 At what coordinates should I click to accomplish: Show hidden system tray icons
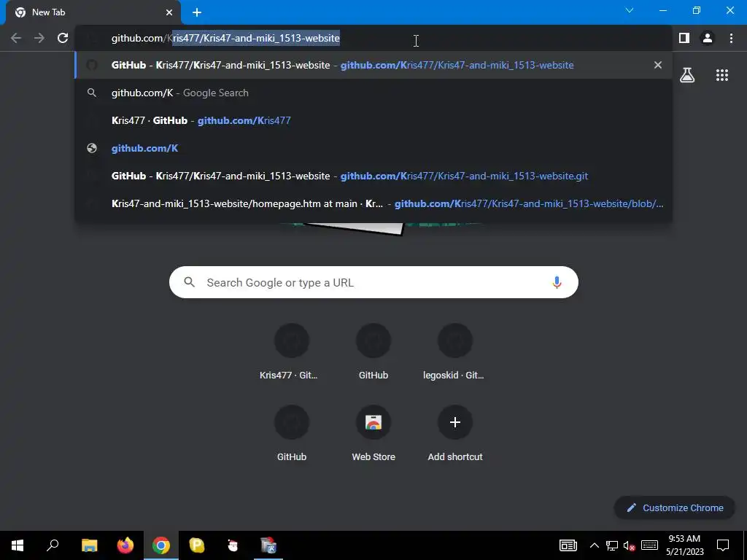click(x=594, y=545)
